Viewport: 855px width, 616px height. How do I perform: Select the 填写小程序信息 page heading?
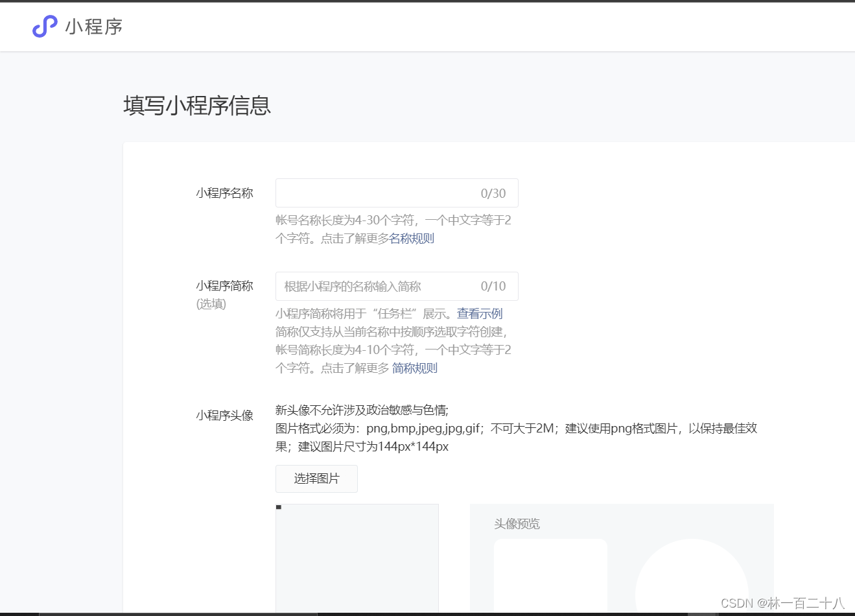(x=196, y=106)
